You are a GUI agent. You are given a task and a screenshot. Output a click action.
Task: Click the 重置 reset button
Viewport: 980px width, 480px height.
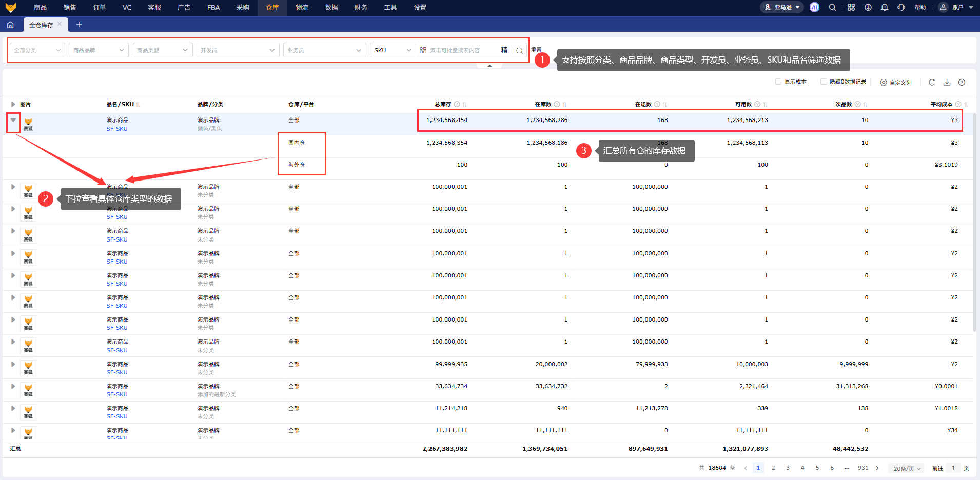536,50
